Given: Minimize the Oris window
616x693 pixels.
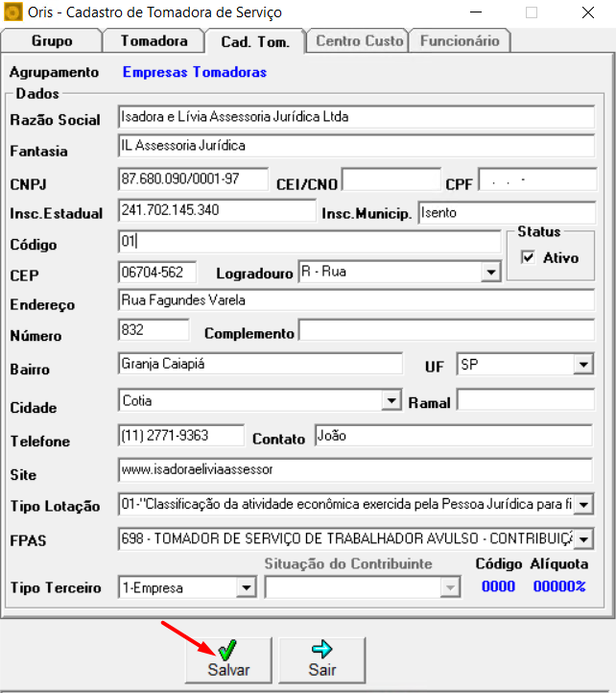Looking at the screenshot, I should 476,12.
